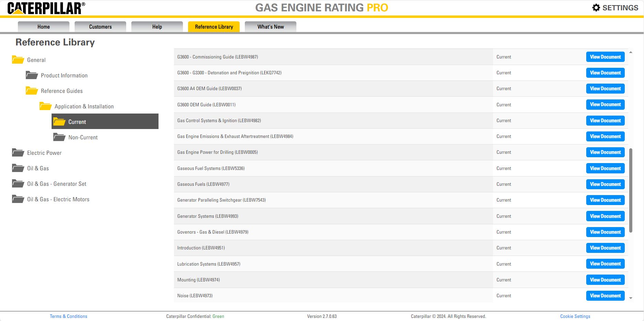Image resolution: width=644 pixels, height=321 pixels.
Task: Open the What's New tab
Action: (x=270, y=26)
